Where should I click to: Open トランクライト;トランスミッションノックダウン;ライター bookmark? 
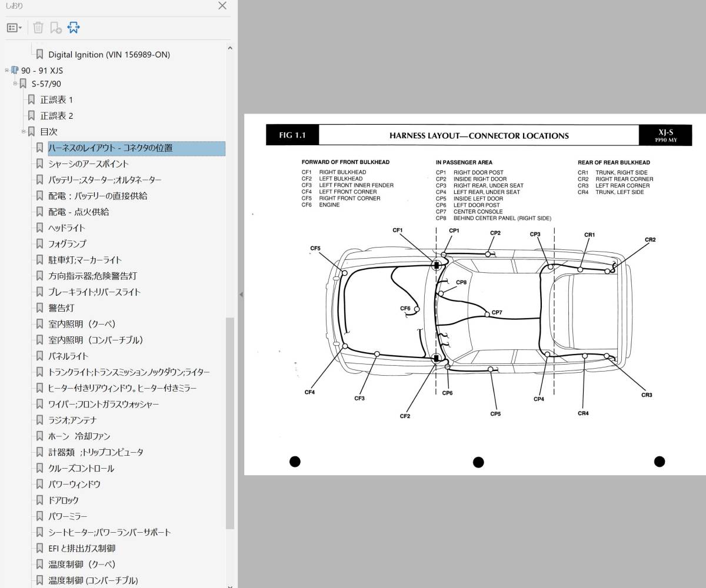pyautogui.click(x=129, y=372)
